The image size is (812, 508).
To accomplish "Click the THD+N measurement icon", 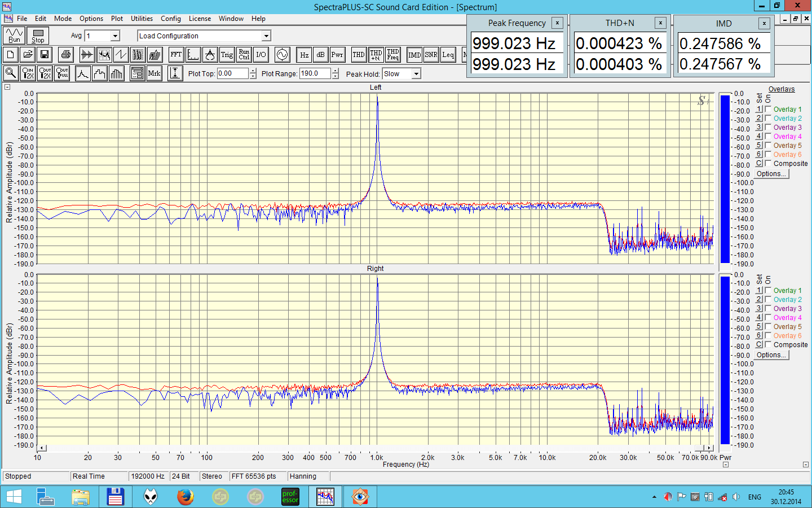I will point(376,55).
